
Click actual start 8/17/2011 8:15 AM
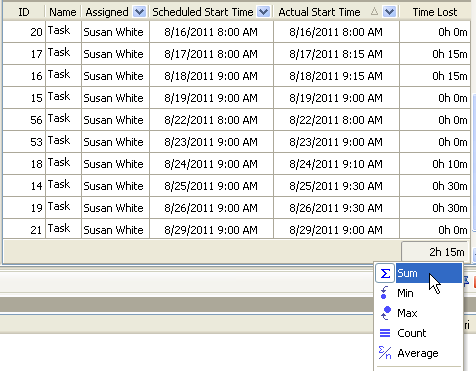[336, 54]
